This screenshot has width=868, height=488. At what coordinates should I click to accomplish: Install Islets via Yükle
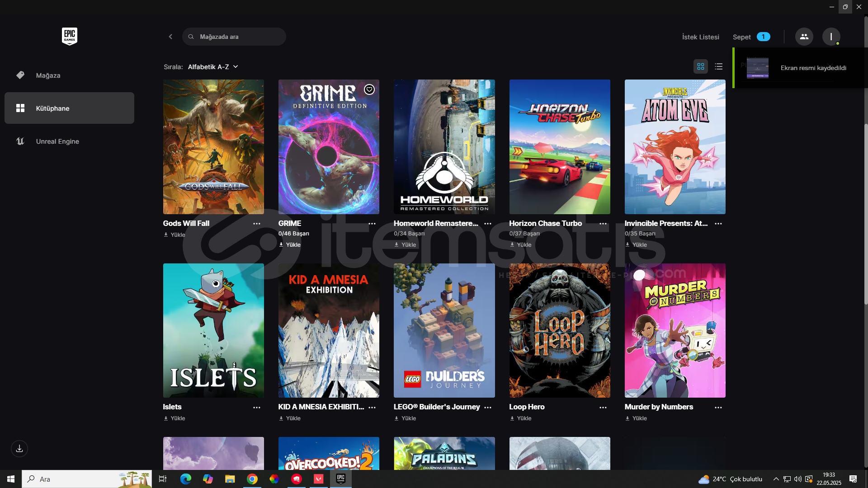[175, 418]
